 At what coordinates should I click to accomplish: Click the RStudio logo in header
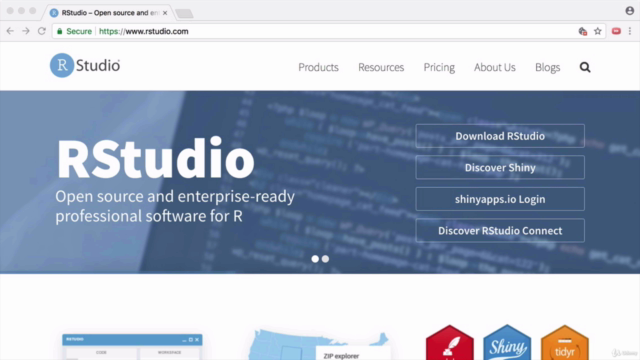click(x=85, y=65)
